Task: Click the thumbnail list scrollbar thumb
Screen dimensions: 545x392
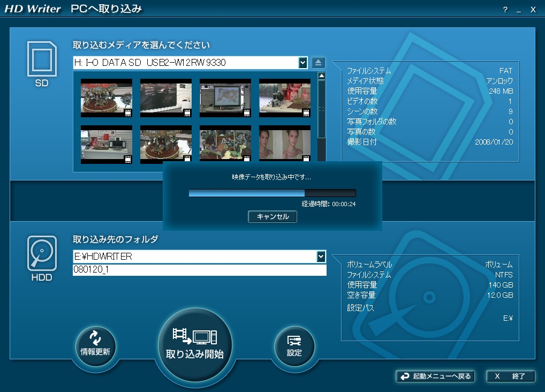Action: (322, 109)
